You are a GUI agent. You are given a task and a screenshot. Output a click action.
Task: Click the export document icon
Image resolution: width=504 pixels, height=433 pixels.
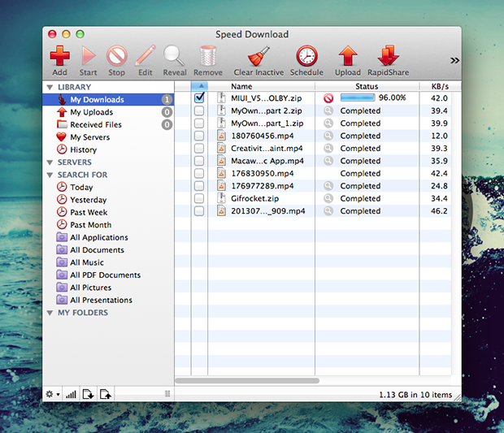point(106,394)
